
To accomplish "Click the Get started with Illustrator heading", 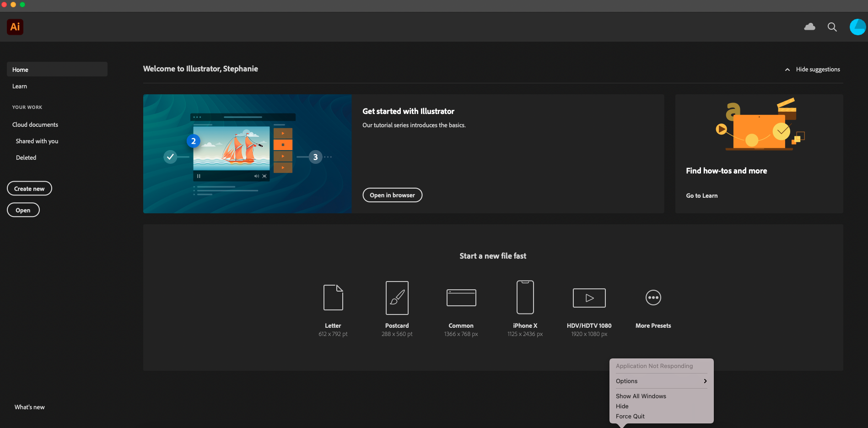I will click(x=409, y=111).
